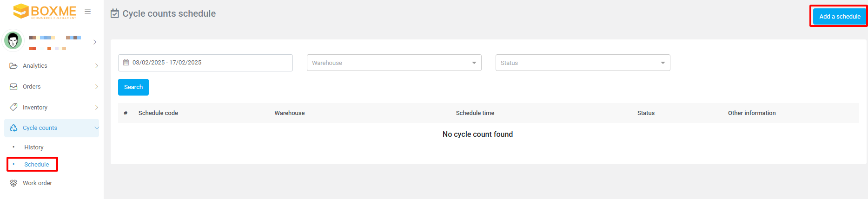Collapse the Cycle counts menu
Viewport: 868px width, 199px height.
(96, 128)
